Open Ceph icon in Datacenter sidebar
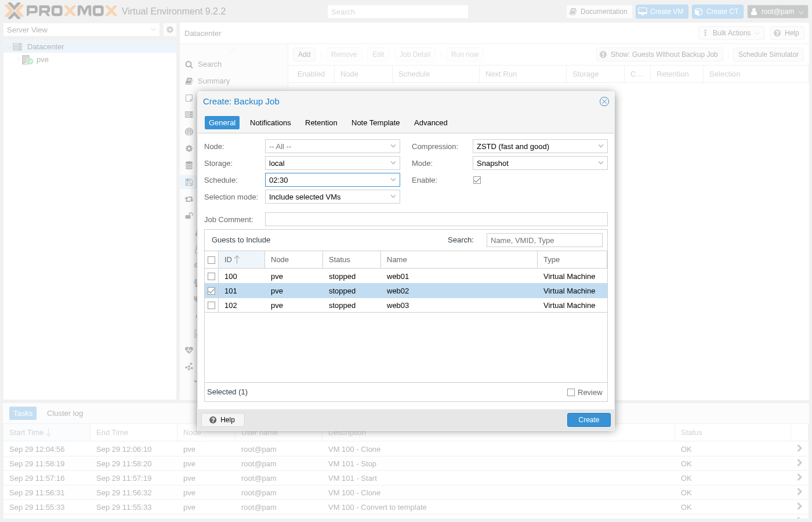Screen dimensions: 812x522 click(x=189, y=132)
